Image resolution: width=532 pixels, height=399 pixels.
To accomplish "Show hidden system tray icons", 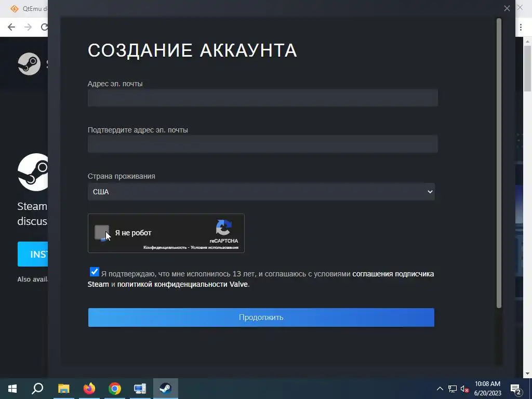I will (x=440, y=389).
